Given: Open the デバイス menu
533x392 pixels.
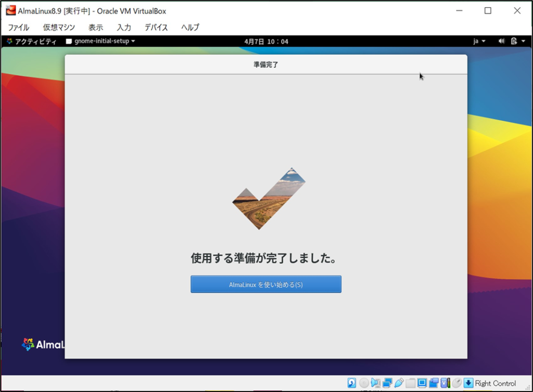Looking at the screenshot, I should (156, 27).
